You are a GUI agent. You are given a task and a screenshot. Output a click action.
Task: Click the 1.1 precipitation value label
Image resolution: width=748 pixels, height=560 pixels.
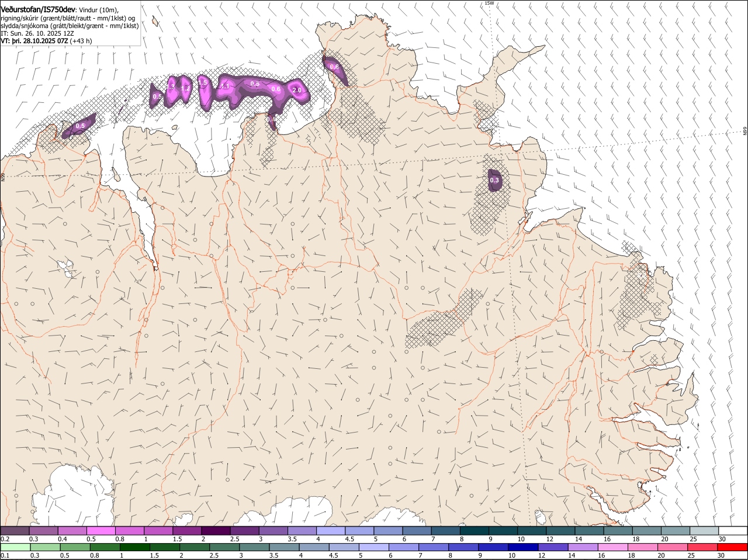pos(225,87)
